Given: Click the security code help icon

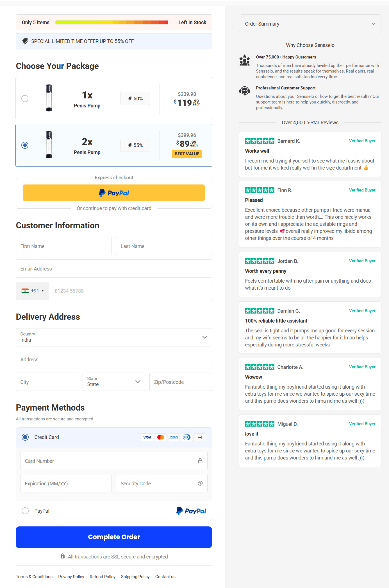Looking at the screenshot, I should point(200,483).
